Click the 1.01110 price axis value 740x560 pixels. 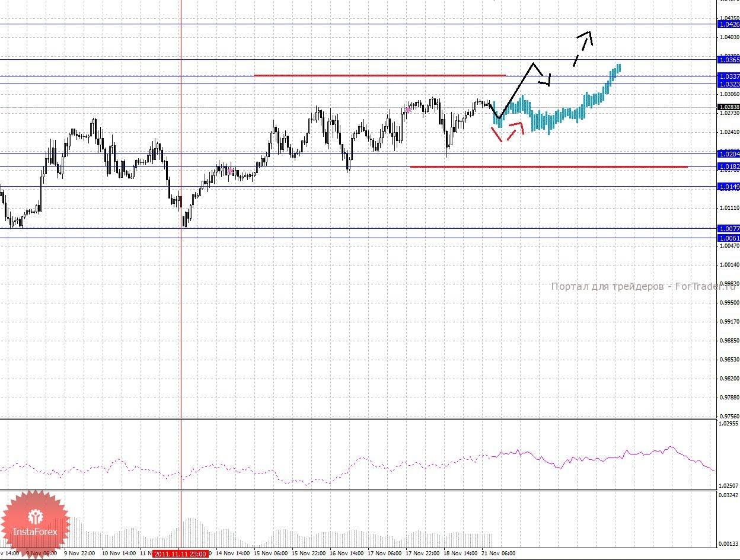(729, 208)
